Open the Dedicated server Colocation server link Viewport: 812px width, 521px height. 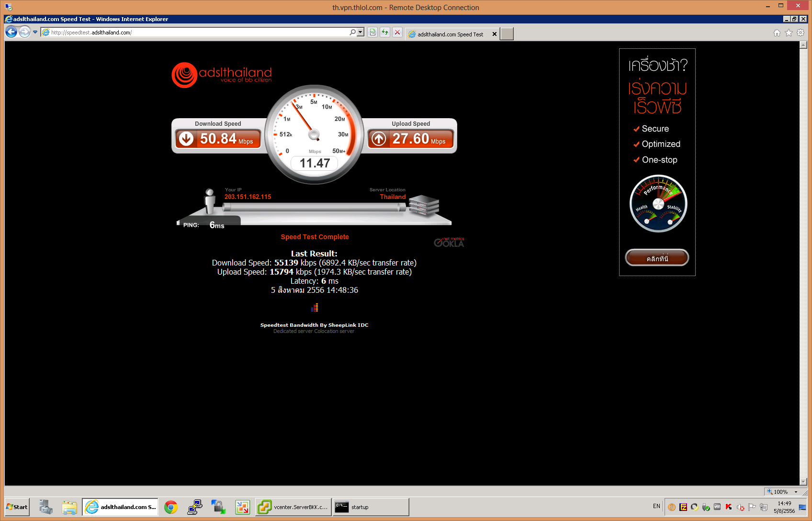(x=314, y=331)
